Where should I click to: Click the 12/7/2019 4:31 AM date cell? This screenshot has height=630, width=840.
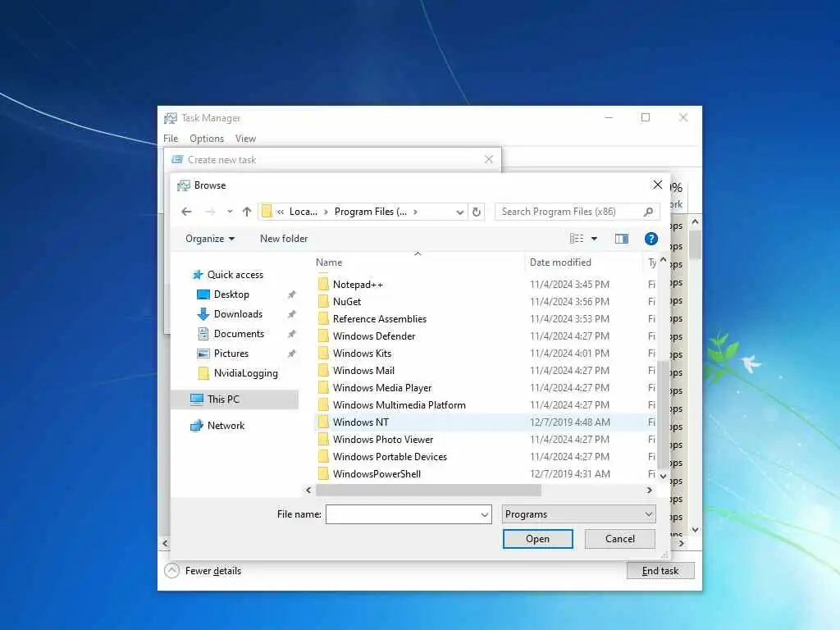pyautogui.click(x=570, y=473)
